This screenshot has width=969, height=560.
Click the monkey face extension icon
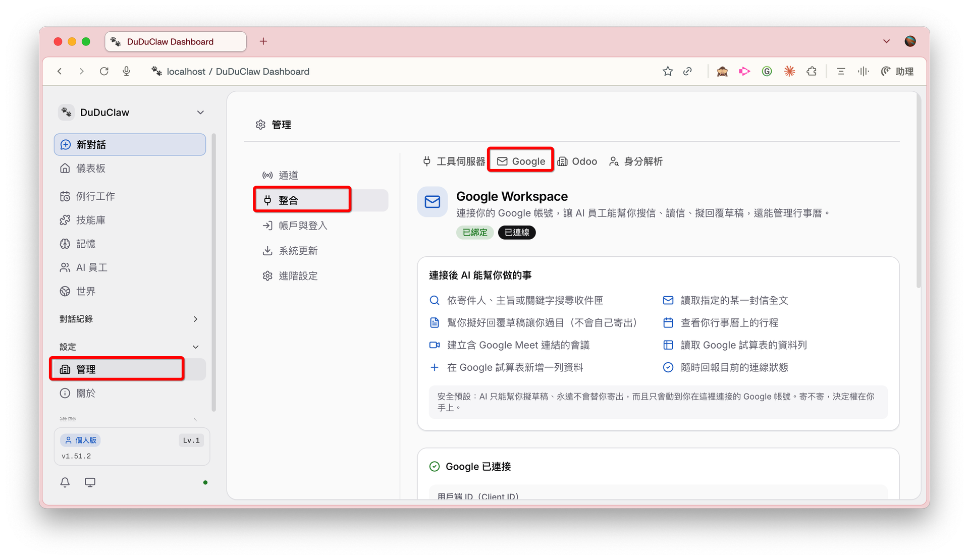[722, 72]
